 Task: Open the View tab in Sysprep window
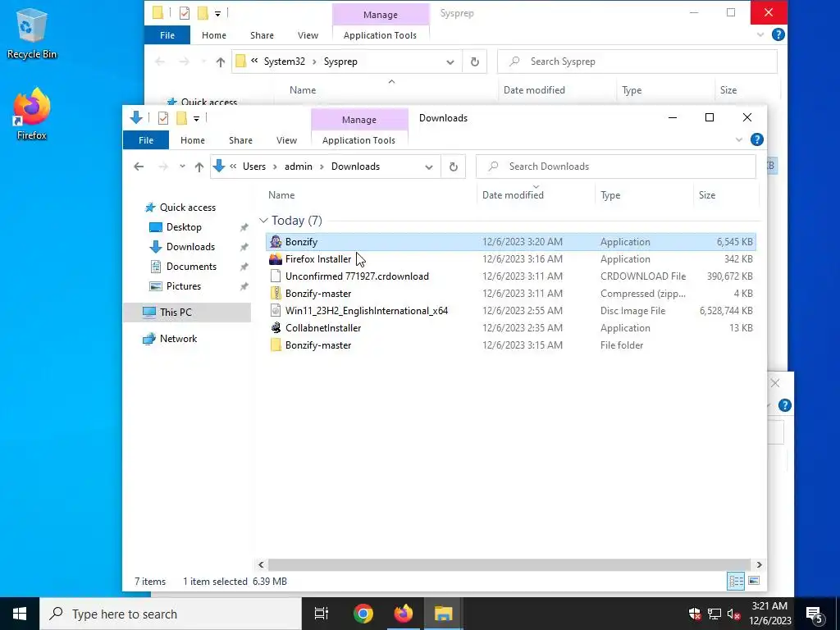coord(308,35)
